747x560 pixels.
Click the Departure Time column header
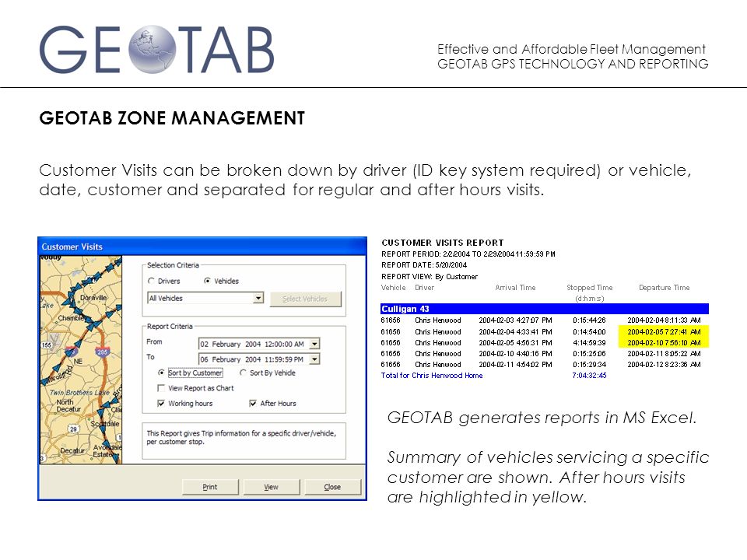(664, 288)
